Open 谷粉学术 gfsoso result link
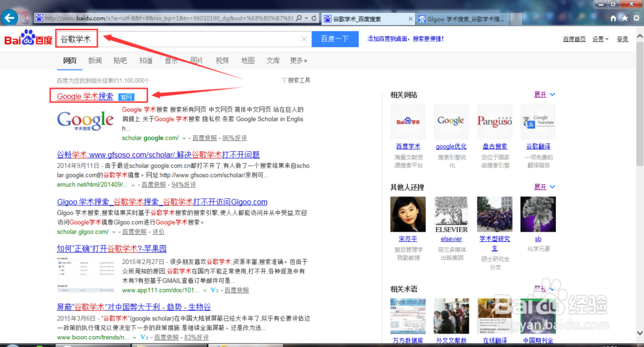 point(158,155)
